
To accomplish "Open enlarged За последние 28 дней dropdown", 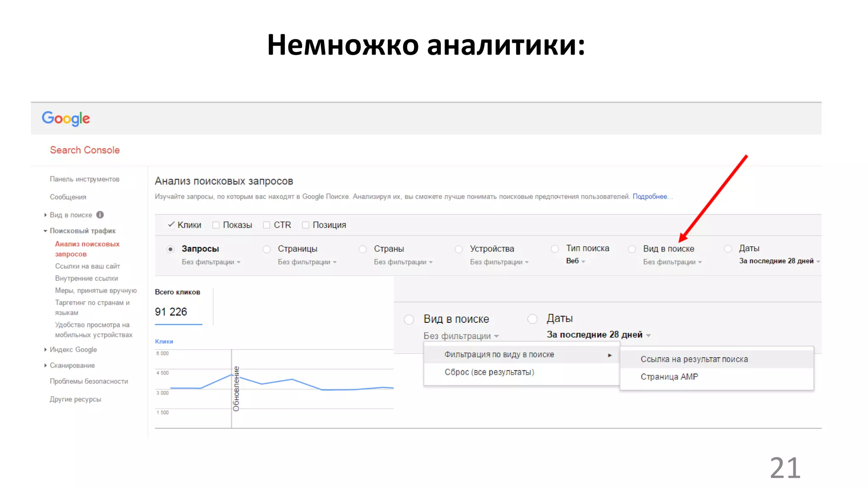I will coord(599,335).
